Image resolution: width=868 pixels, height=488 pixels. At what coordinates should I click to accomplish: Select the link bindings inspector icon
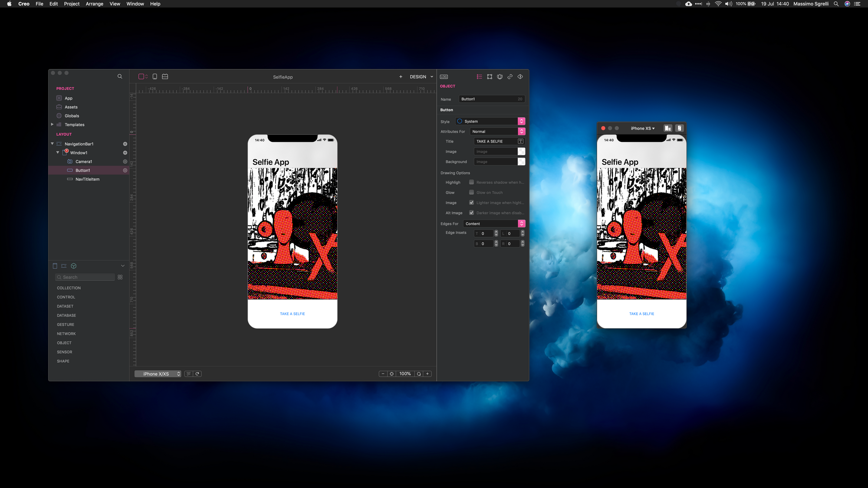pyautogui.click(x=510, y=77)
